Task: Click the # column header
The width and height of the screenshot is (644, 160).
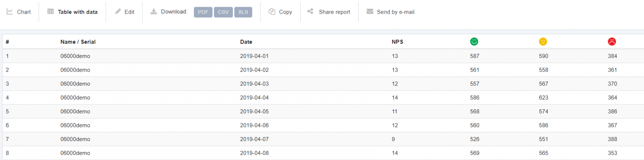Action: (x=7, y=42)
